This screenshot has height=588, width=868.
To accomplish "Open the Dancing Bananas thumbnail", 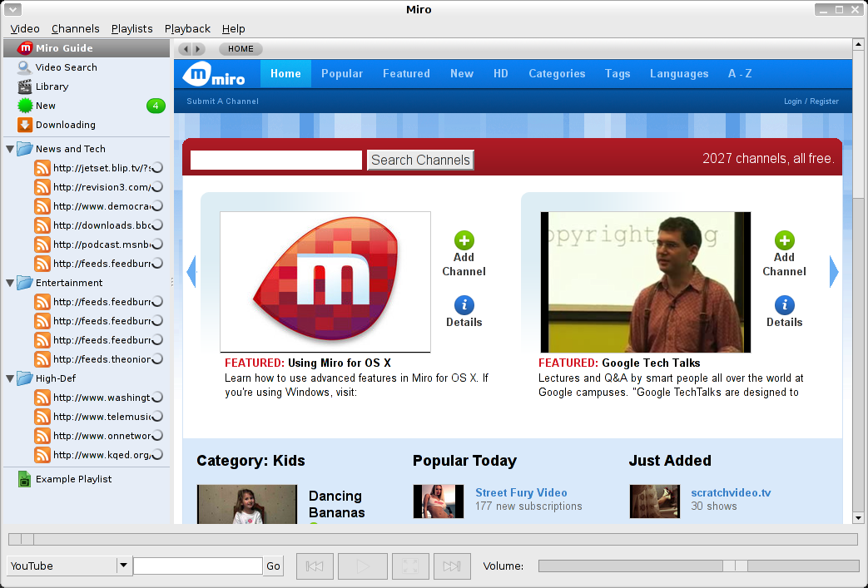I will point(247,505).
